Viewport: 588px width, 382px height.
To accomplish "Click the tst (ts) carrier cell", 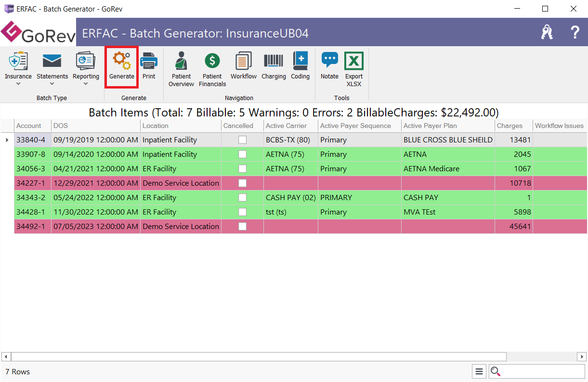I will tap(291, 212).
